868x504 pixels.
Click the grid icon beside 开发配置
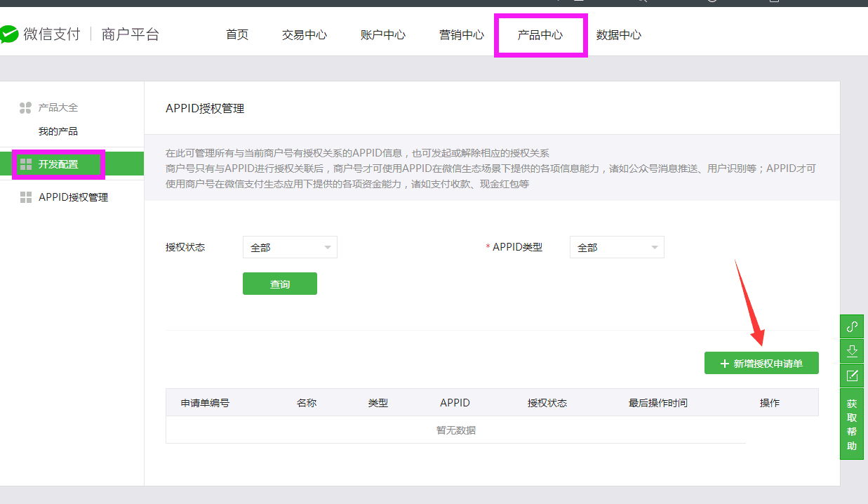(x=26, y=164)
